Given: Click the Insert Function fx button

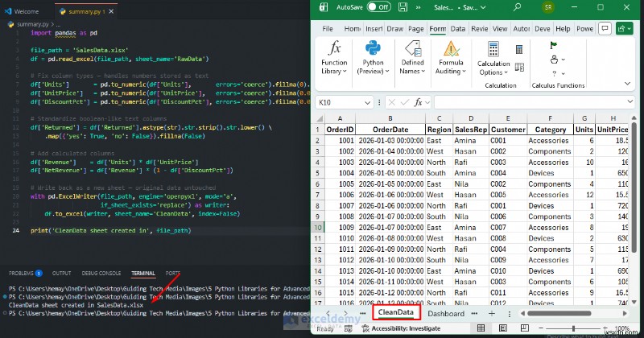Looking at the screenshot, I should click(418, 102).
